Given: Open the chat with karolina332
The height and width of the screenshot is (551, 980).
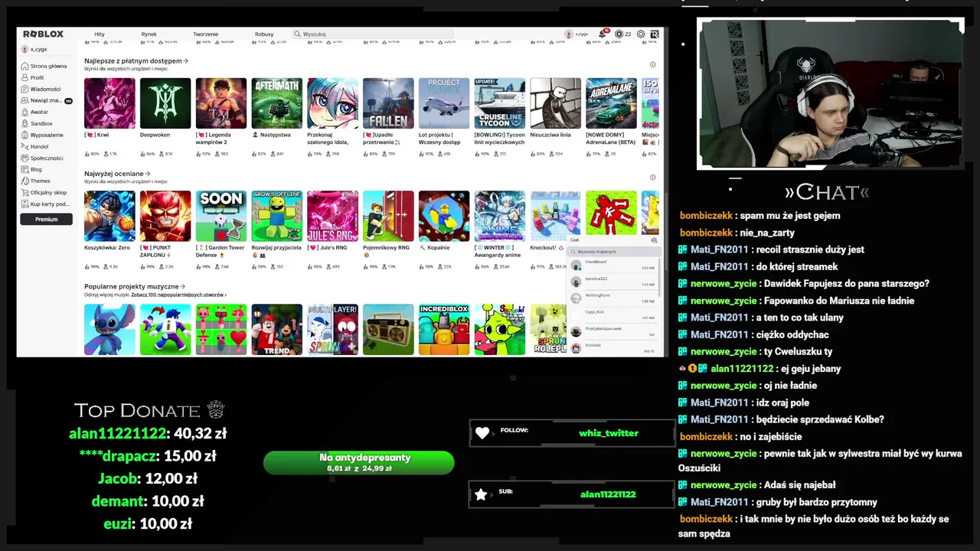Looking at the screenshot, I should point(612,282).
